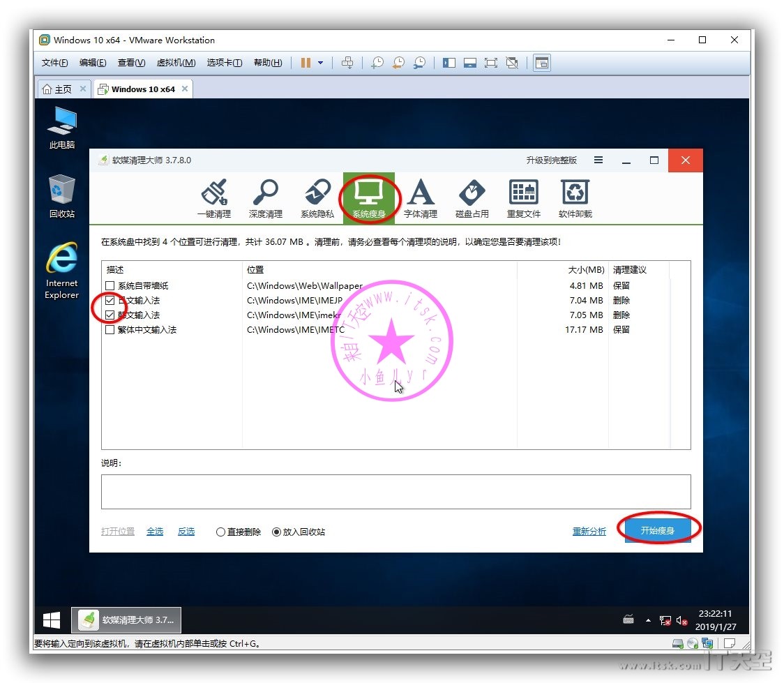
Task: Click the 位置 column header
Action: (x=379, y=269)
